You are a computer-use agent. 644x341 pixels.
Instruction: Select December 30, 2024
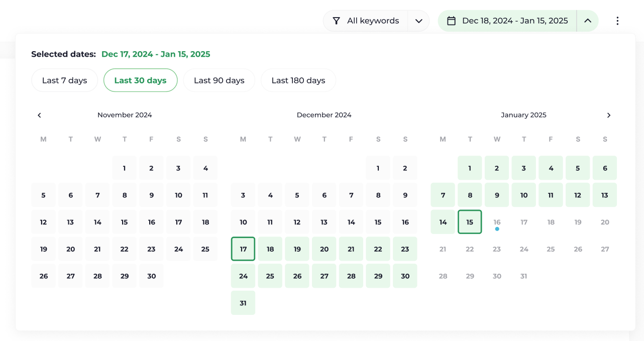405,276
